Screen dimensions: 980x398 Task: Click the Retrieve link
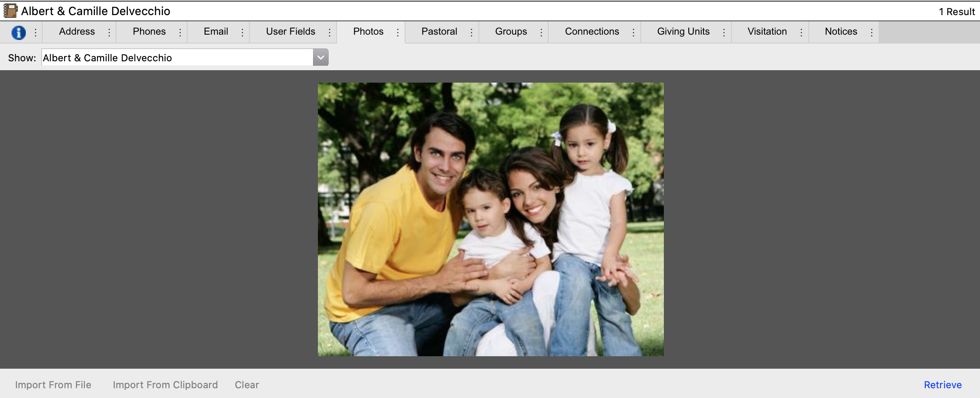(x=942, y=385)
